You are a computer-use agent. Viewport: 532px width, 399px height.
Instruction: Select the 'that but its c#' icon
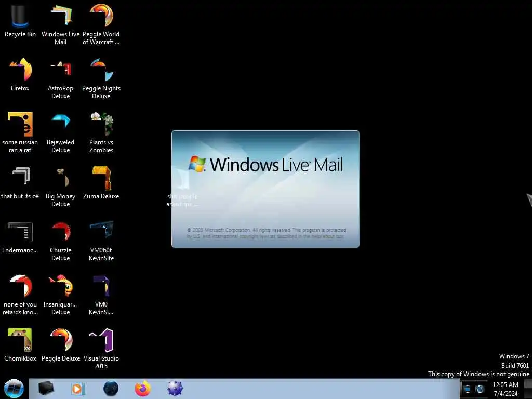point(20,182)
